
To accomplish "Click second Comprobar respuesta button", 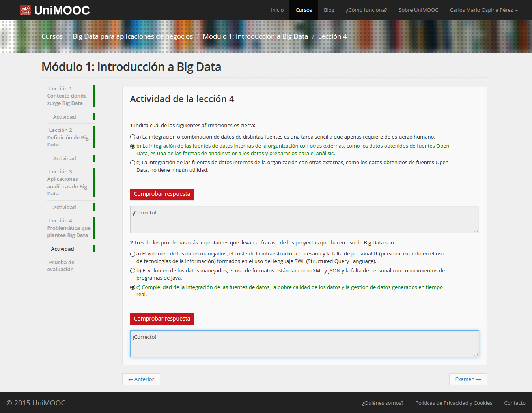I will coord(162,319).
